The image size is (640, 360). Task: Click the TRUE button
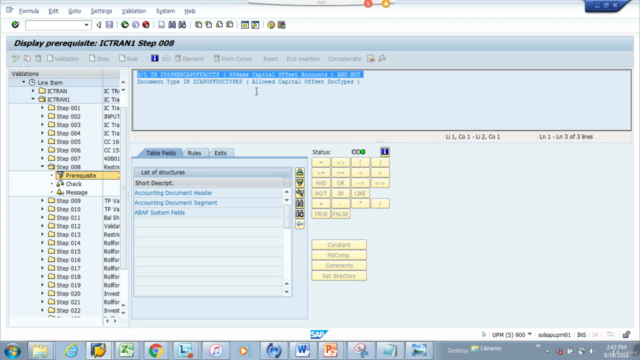321,214
